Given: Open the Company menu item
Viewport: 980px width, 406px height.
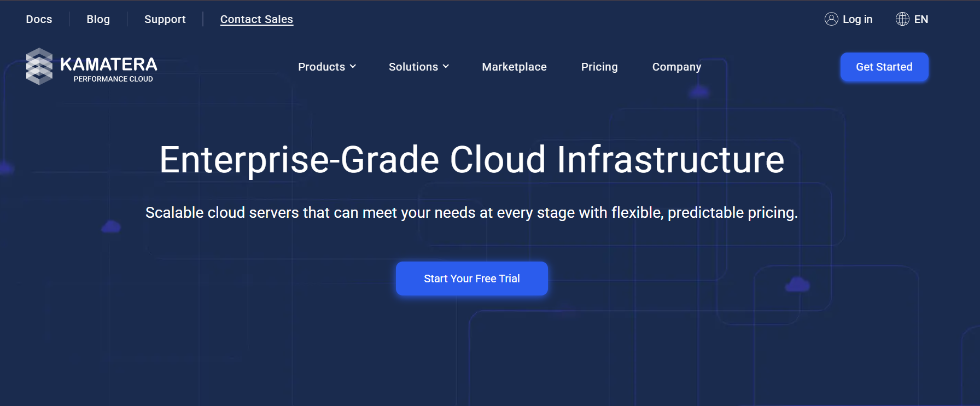Looking at the screenshot, I should (x=676, y=67).
